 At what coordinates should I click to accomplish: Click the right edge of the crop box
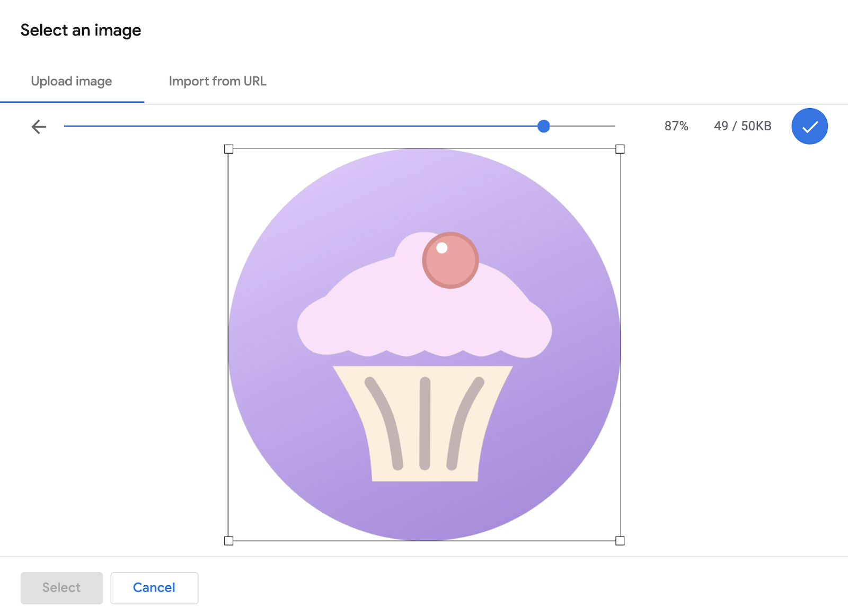click(x=621, y=344)
